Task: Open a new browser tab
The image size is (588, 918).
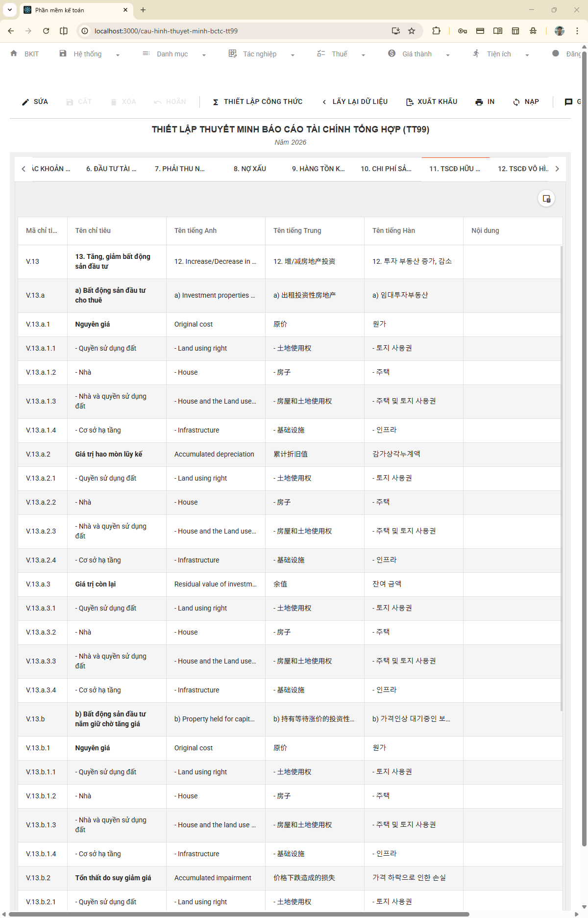Action: (143, 10)
